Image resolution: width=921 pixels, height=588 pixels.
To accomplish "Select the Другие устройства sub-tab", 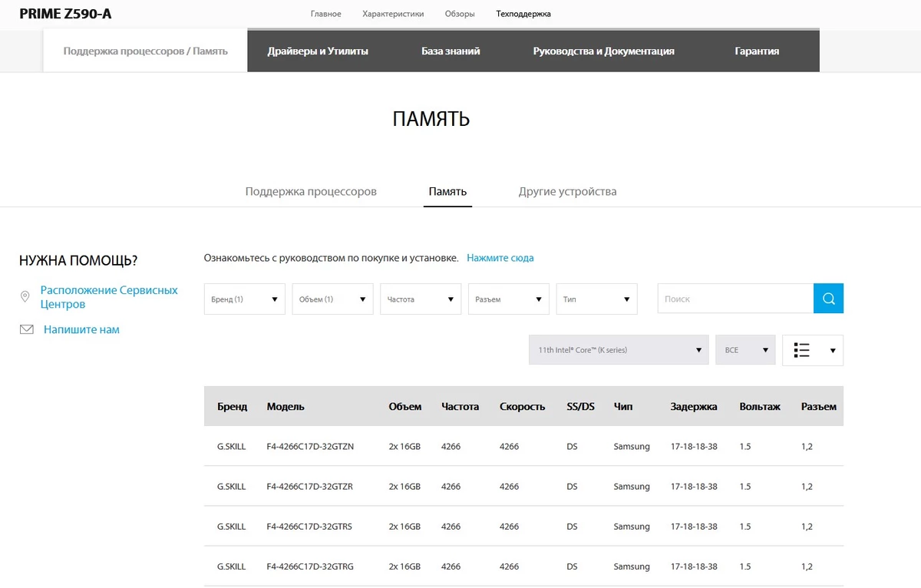I will pyautogui.click(x=567, y=191).
